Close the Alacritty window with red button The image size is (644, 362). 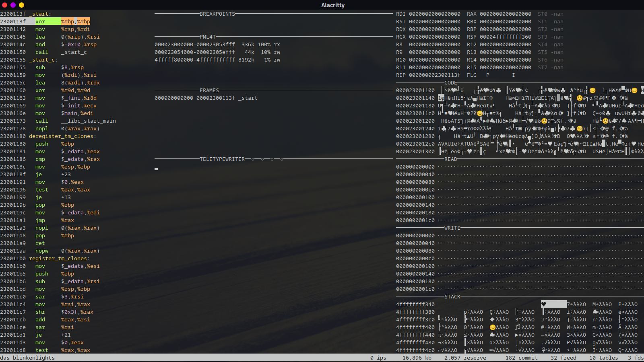(5, 5)
